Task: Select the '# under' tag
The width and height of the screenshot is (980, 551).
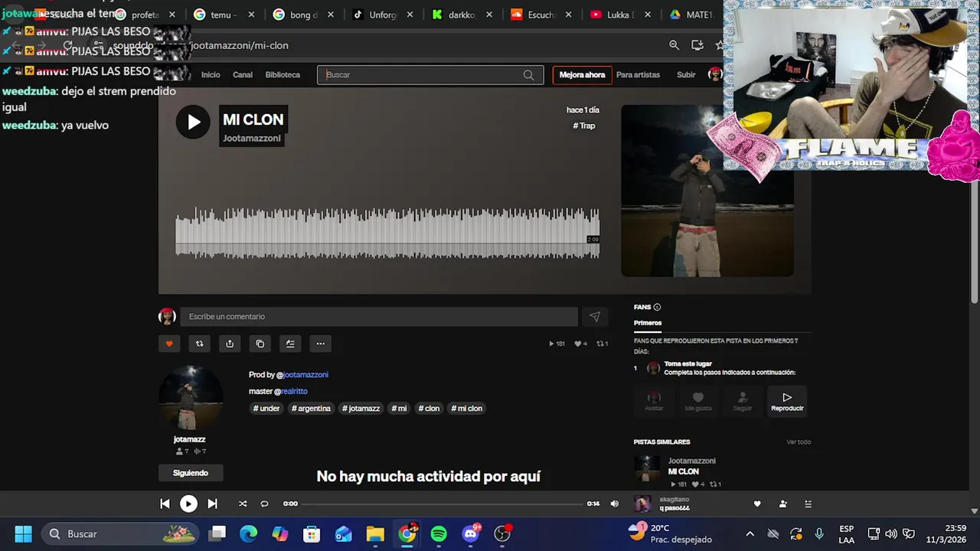Action: click(x=266, y=409)
